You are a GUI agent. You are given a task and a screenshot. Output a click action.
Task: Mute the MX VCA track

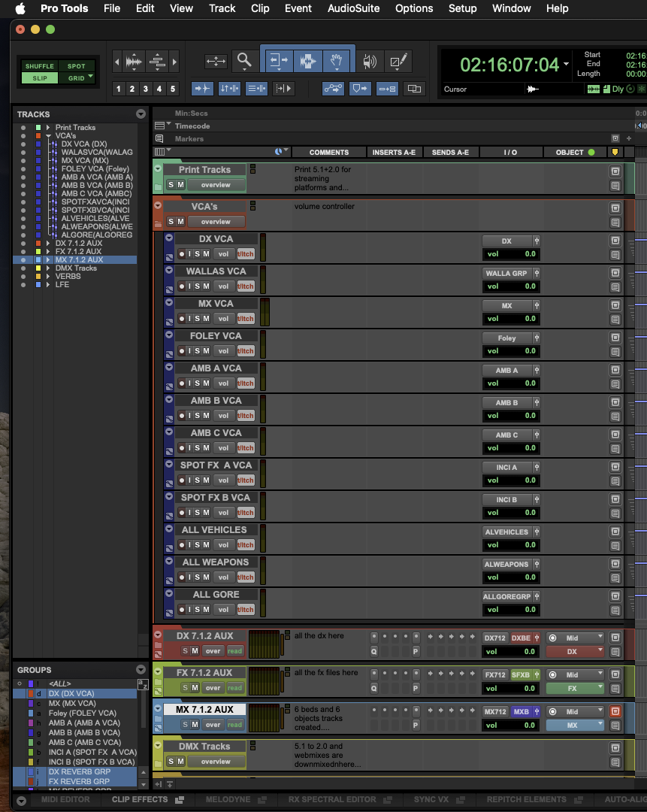coord(206,319)
